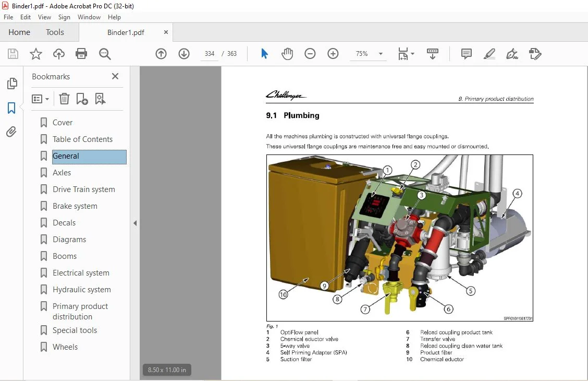
Task: Open the Drive Train system bookmark
Action: (x=83, y=189)
